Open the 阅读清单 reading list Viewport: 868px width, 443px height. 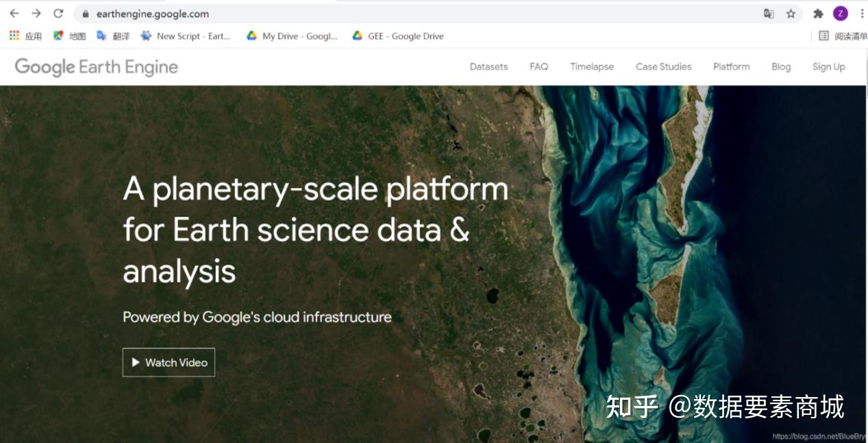843,36
